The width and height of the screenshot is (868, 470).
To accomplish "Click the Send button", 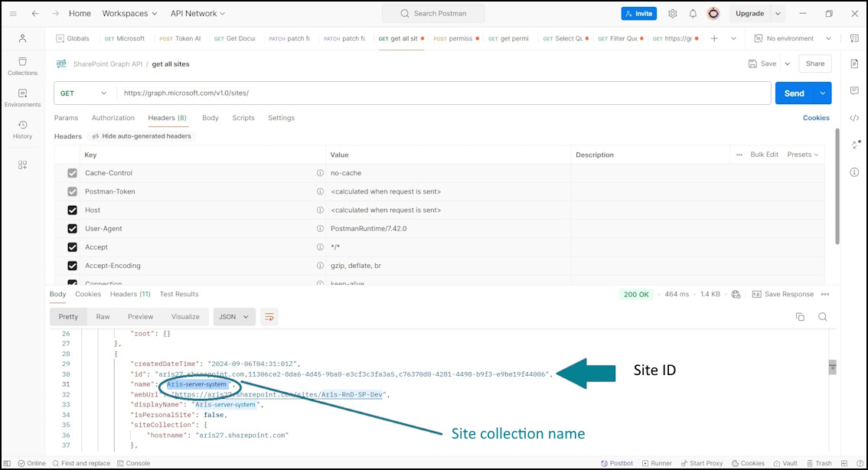I will 795,93.
